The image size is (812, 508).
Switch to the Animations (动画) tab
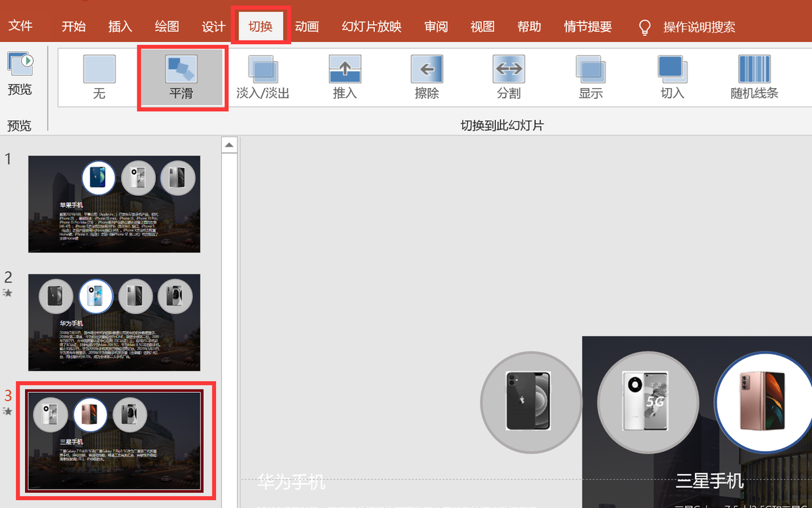[x=307, y=27]
